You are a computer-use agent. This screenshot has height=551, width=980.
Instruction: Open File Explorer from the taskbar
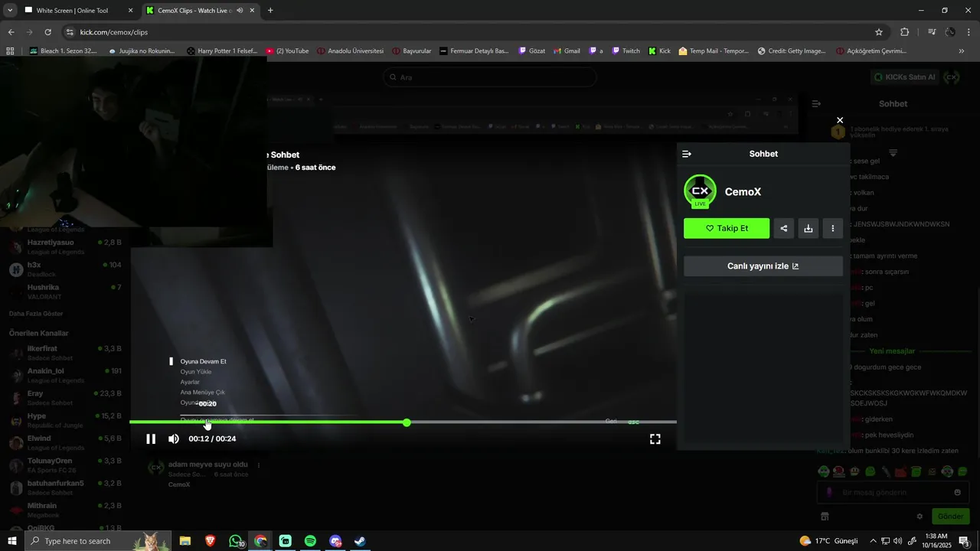click(x=185, y=541)
